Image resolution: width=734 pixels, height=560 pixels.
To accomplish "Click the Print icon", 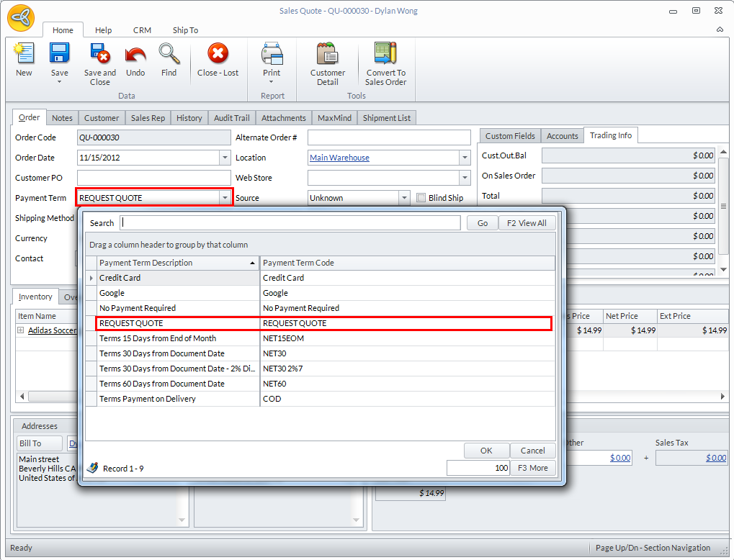I will tap(272, 55).
